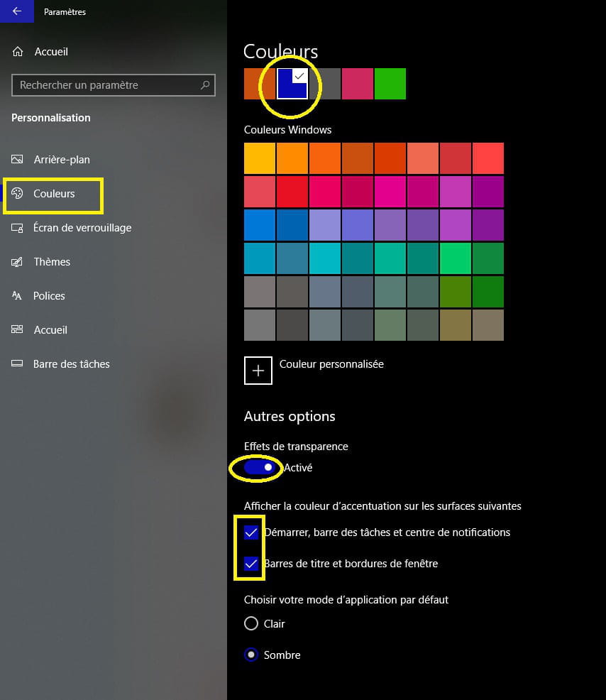Choose the hot pink magenta swatch in second row
606x700 pixels.
(390, 192)
